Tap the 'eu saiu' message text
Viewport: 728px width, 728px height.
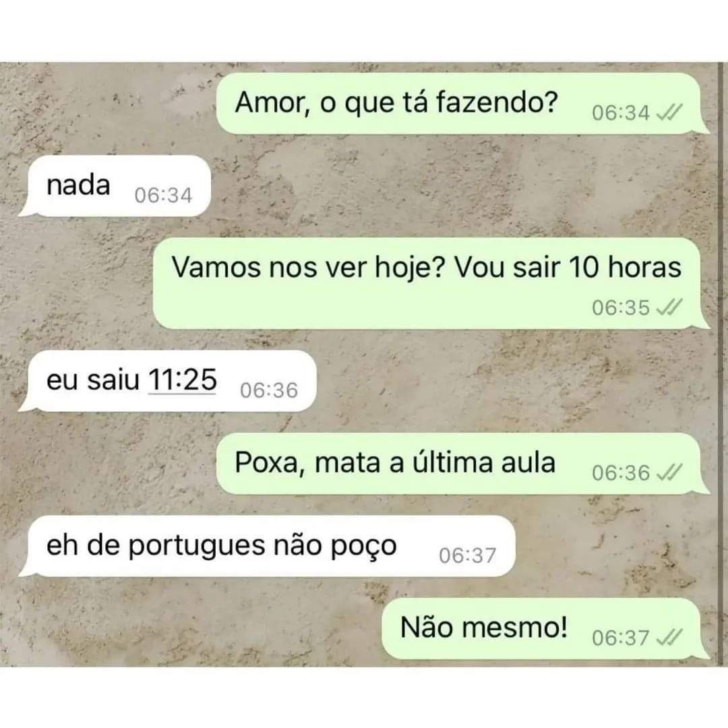coord(93,380)
